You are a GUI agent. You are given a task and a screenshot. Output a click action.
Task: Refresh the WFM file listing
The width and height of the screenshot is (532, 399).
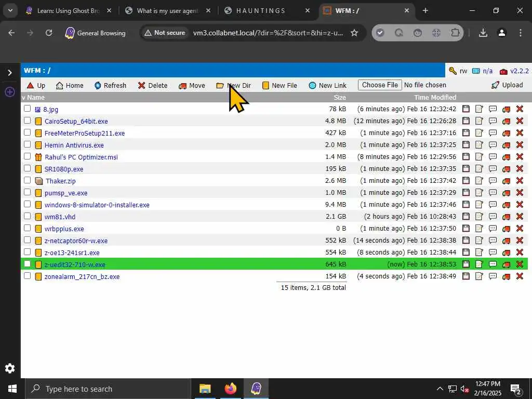tap(110, 86)
